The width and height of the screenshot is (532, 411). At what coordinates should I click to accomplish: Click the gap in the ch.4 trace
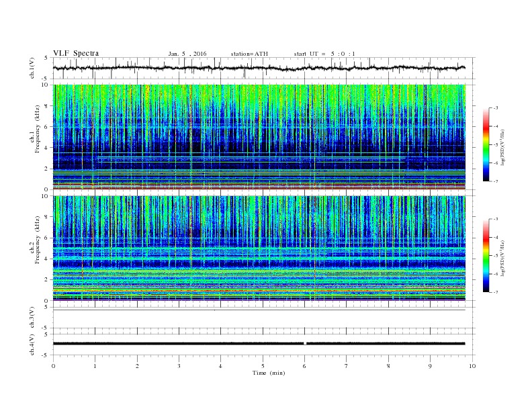[x=305, y=344]
